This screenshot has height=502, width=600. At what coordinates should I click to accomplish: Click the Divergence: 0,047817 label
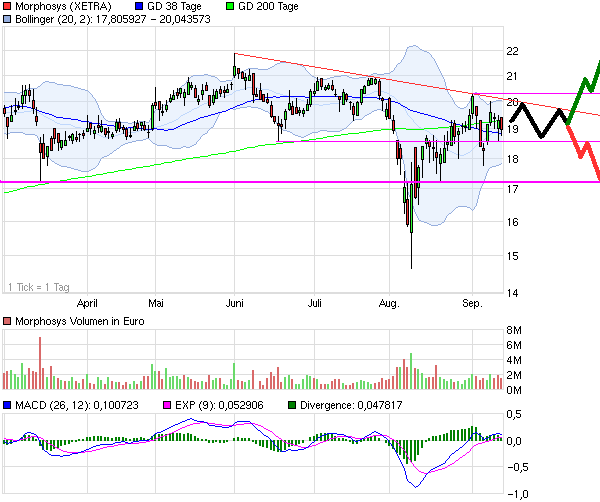click(351, 405)
